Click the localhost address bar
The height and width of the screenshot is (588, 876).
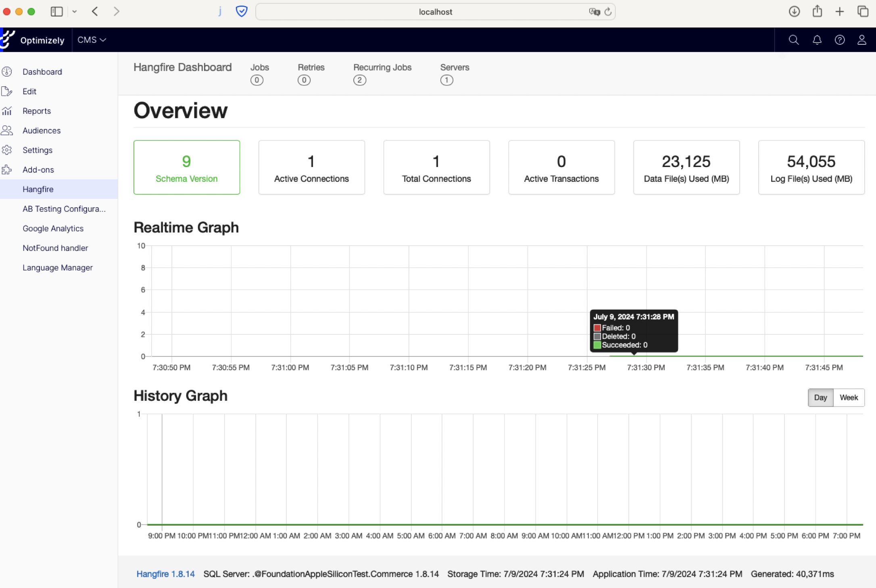(436, 12)
